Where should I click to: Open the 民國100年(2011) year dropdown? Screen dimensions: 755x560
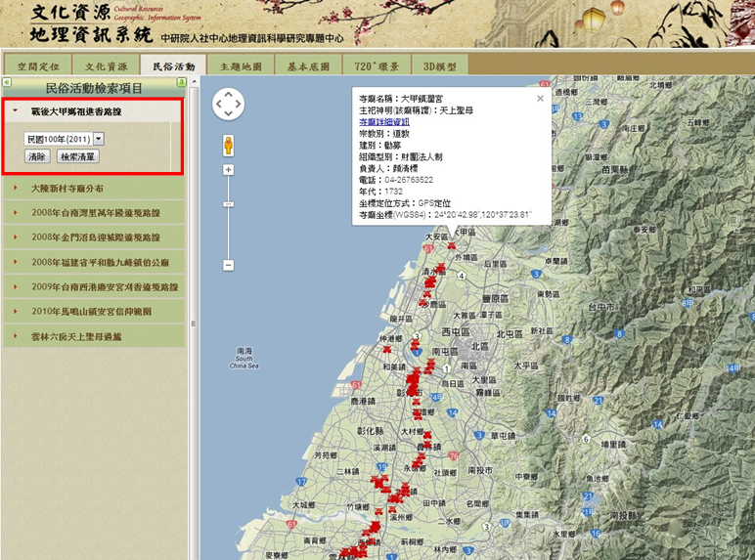click(x=99, y=140)
